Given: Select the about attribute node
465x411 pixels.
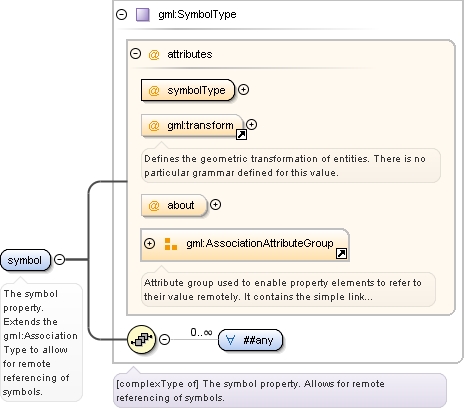Looking at the screenshot, I should coord(174,205).
